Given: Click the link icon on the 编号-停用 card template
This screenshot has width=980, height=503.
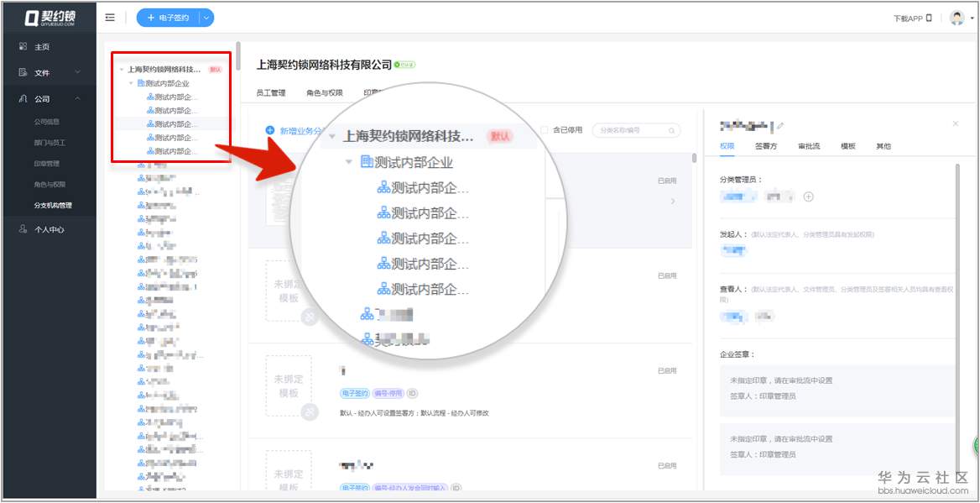Looking at the screenshot, I should pyautogui.click(x=310, y=411).
